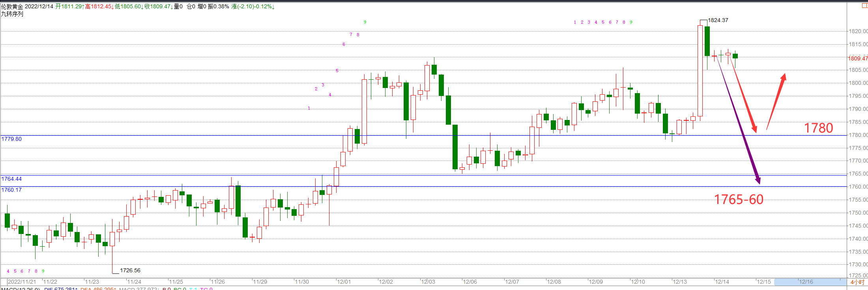Click the 1820.00 price axis label
Viewport: 868px width, 290px height.
click(x=858, y=31)
